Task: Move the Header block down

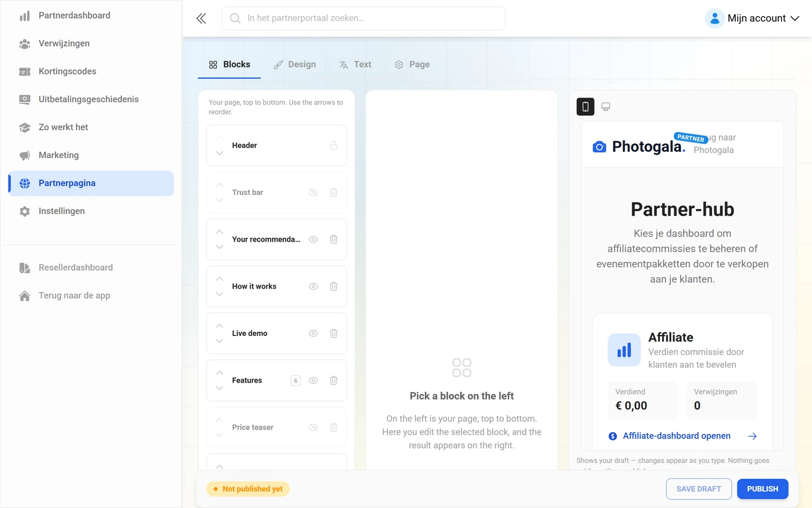Action: (x=219, y=154)
